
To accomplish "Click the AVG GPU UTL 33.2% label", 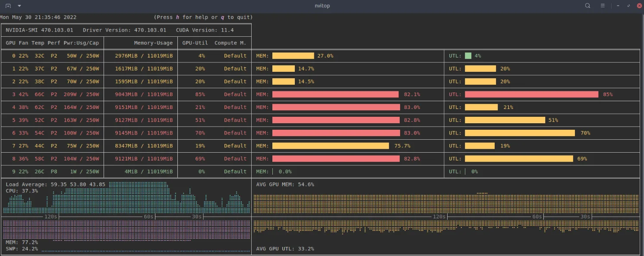I will click(285, 249).
